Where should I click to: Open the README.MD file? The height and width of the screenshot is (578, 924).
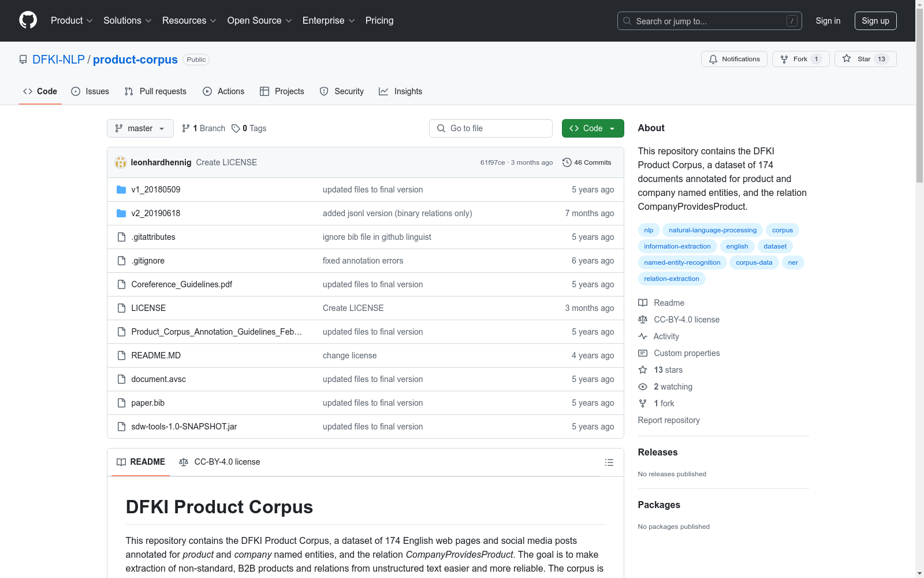pos(156,355)
